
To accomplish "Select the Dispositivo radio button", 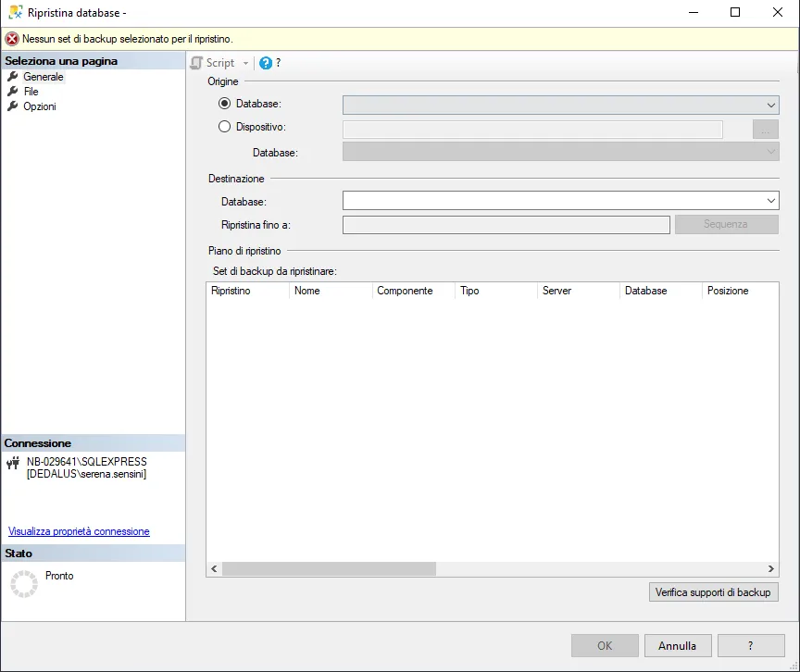I will [x=224, y=127].
